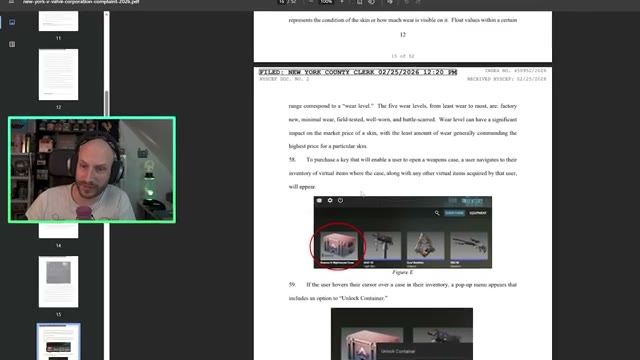Click the thumbnail sidebar scrollbar handle

pyautogui.click(x=107, y=104)
